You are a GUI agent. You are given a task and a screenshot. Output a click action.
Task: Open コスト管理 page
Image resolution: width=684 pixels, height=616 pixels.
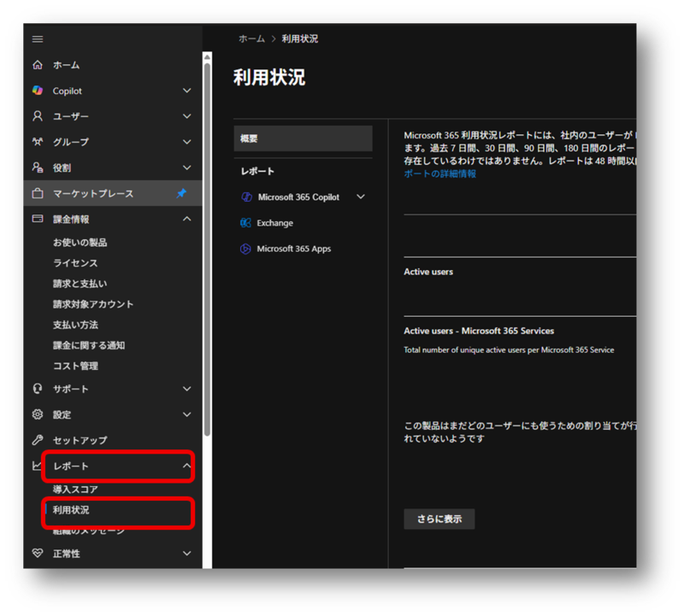tap(75, 366)
